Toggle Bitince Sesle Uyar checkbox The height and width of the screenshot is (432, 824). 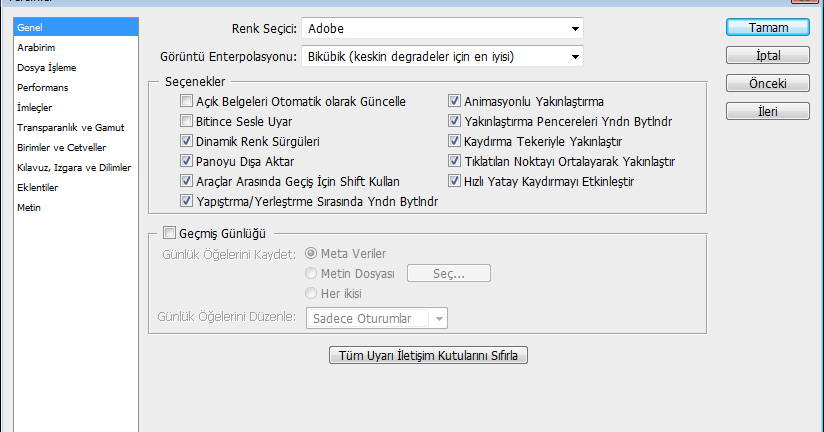tap(186, 121)
